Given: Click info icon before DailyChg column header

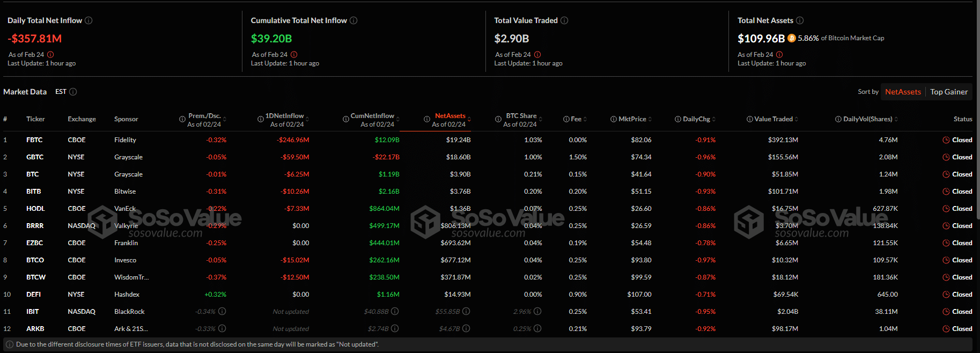Looking at the screenshot, I should pos(678,119).
